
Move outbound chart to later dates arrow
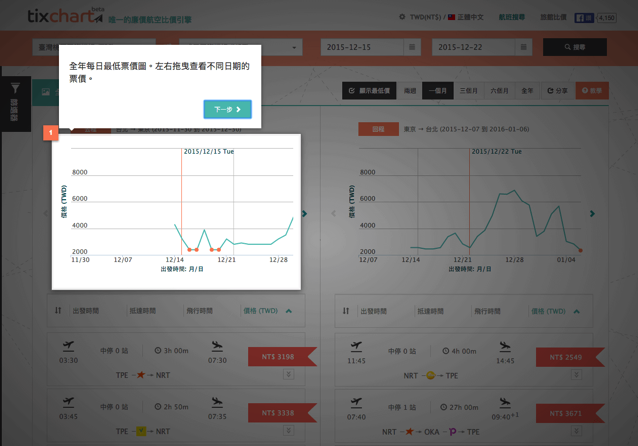(x=305, y=213)
